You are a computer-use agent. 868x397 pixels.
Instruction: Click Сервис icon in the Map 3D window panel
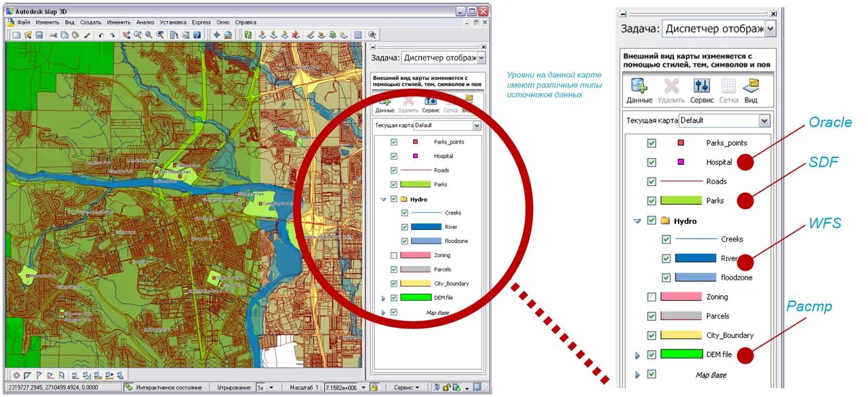point(430,100)
